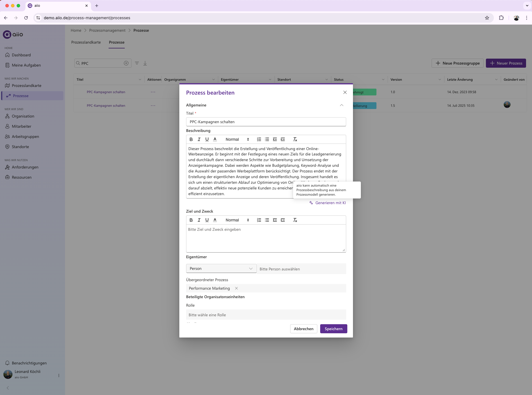The width and height of the screenshot is (532, 395).
Task: Apply italic formatting to the description text
Action: pyautogui.click(x=199, y=139)
